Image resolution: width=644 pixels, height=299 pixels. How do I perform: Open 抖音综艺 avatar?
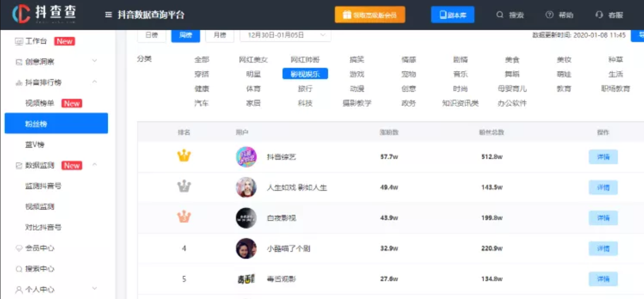pyautogui.click(x=246, y=157)
